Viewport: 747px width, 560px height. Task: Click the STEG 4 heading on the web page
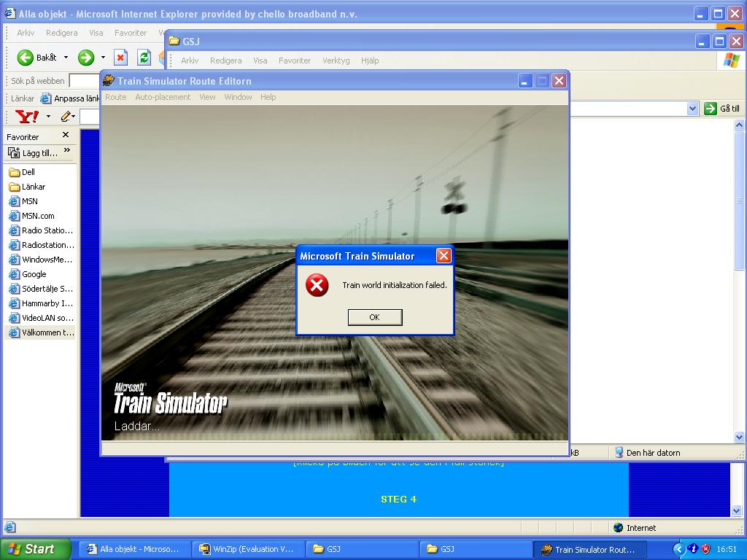(x=398, y=499)
